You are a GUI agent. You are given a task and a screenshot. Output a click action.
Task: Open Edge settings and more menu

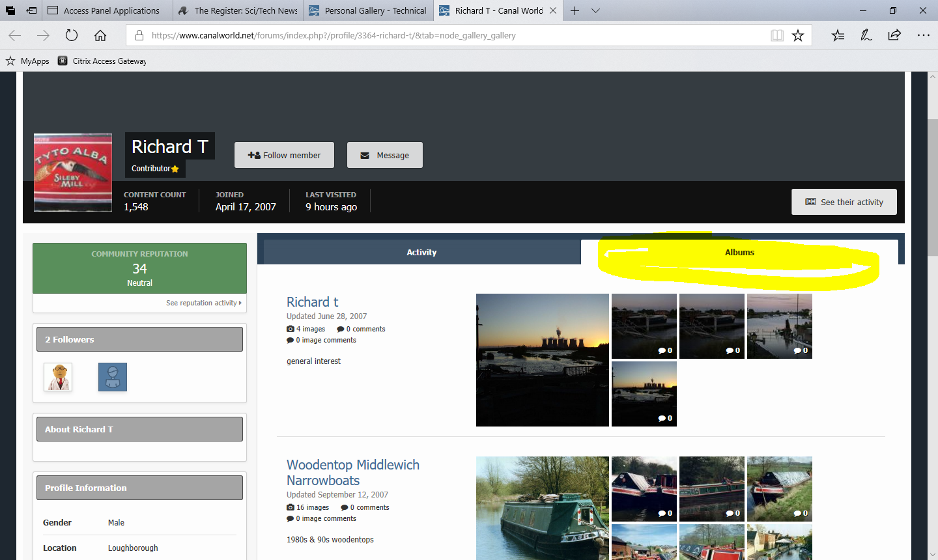923,36
